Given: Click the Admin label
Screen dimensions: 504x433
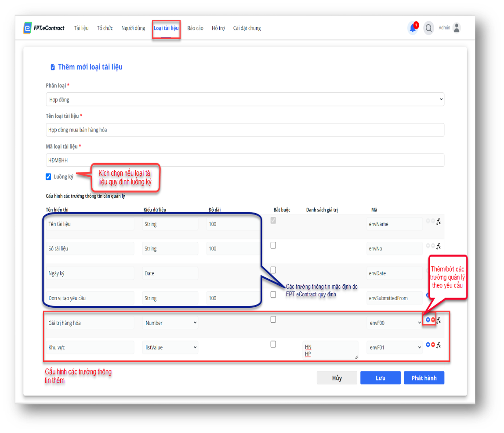Looking at the screenshot, I should [444, 28].
